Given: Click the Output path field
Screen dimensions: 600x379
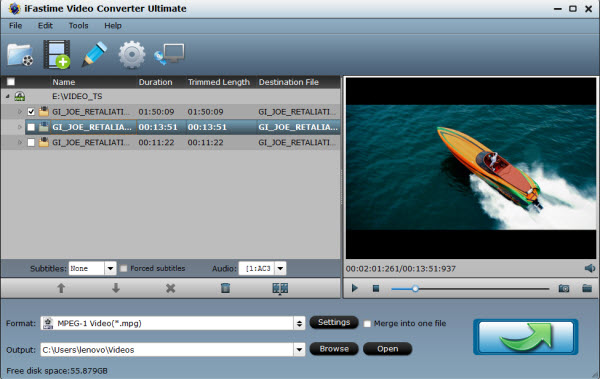Looking at the screenshot, I should pos(167,350).
